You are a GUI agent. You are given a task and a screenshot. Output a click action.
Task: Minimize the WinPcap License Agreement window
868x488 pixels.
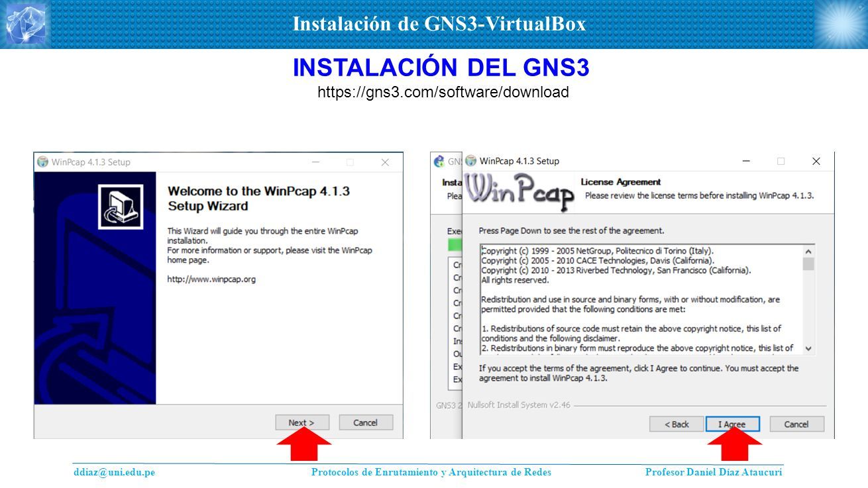click(746, 161)
